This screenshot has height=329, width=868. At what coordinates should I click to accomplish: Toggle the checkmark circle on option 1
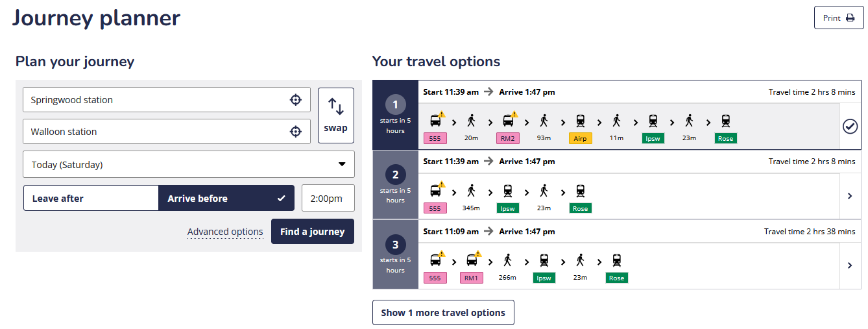coord(850,127)
